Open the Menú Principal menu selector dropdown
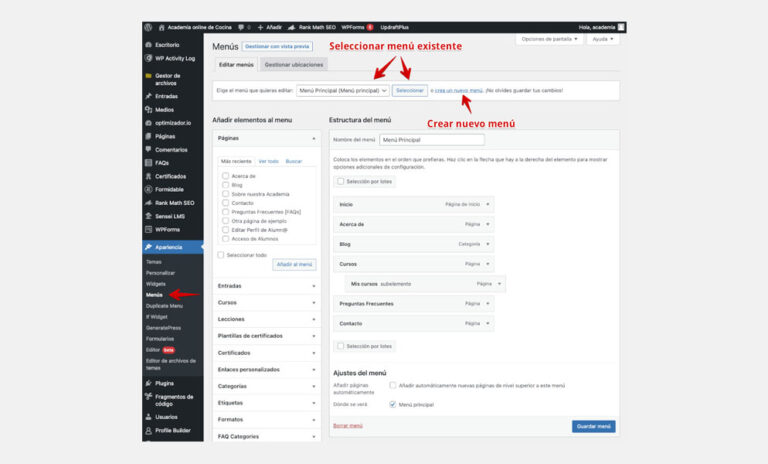 click(343, 91)
